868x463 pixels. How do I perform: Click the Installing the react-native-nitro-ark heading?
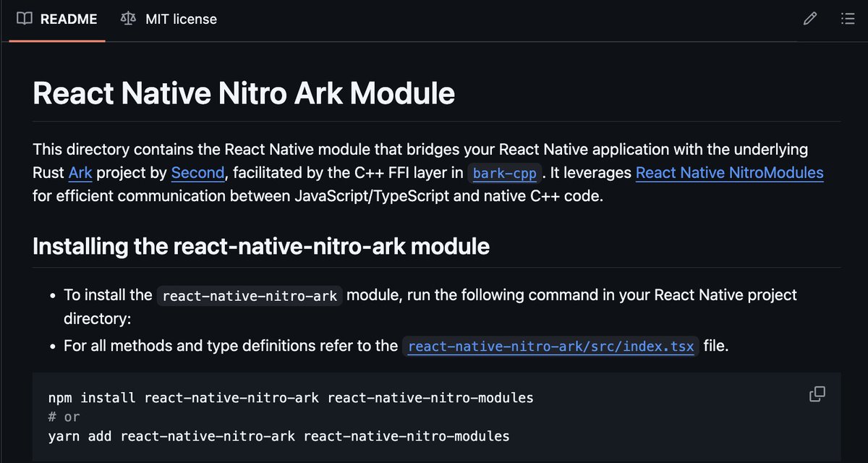click(261, 246)
